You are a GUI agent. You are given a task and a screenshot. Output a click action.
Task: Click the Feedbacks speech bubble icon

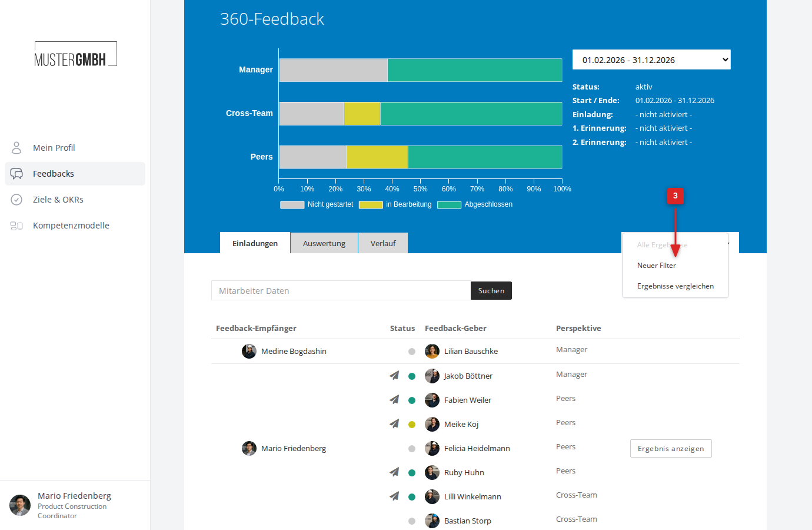(16, 174)
